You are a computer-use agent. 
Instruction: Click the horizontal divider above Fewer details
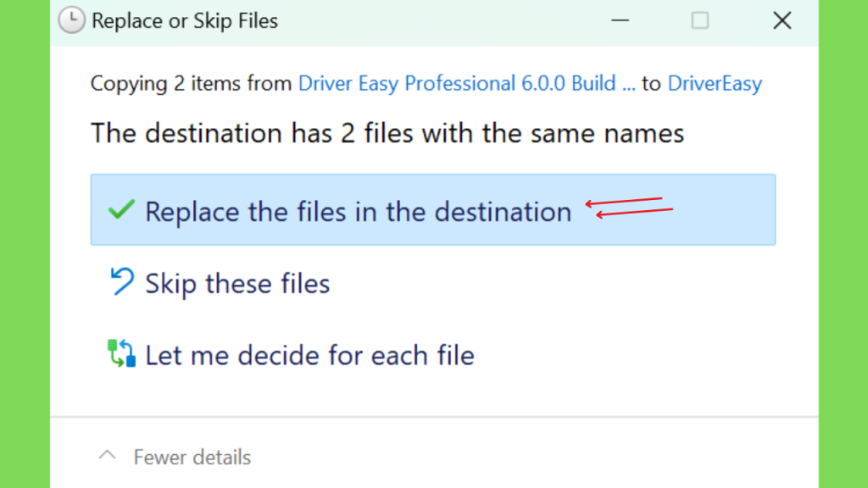click(434, 416)
